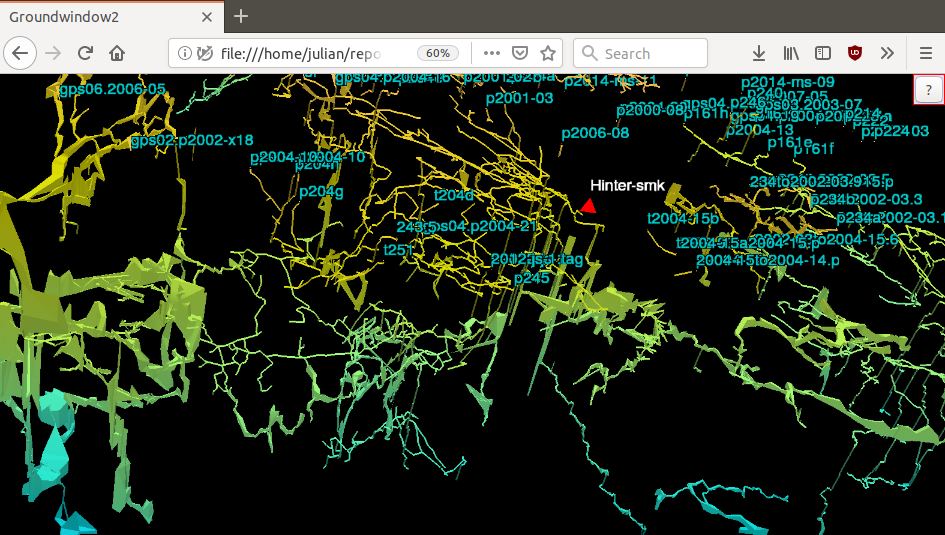Viewport: 945px width, 535px height.
Task: Click the red Hinter-smk triangle marker
Action: 588,206
